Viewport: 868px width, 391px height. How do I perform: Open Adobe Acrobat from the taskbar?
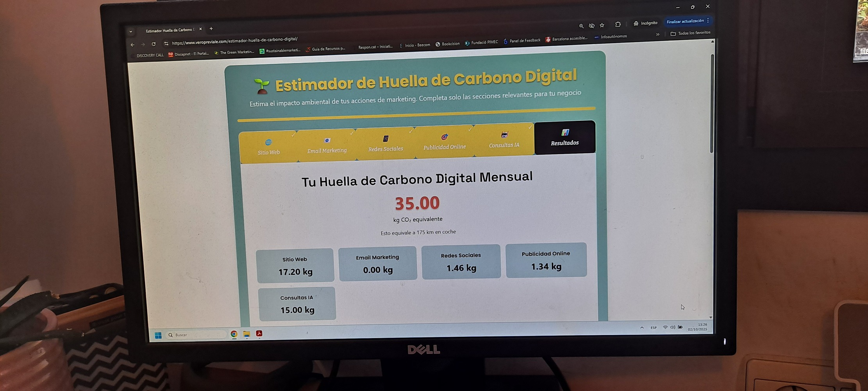259,334
